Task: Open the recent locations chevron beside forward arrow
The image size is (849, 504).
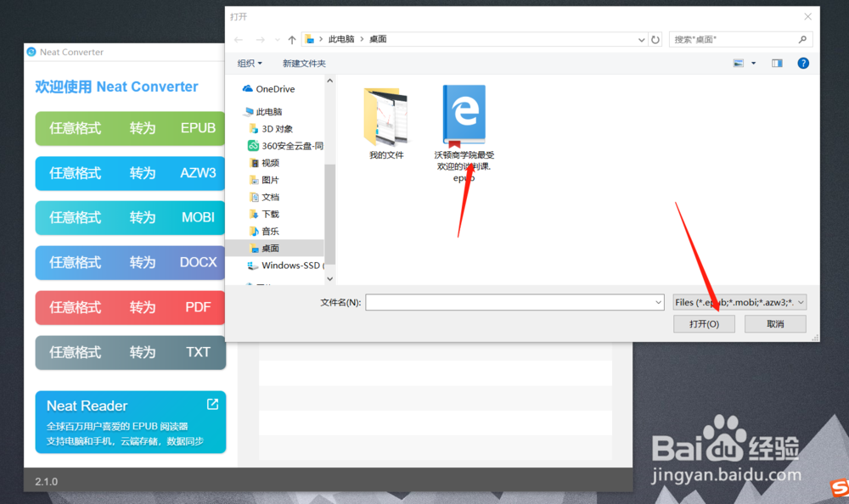Action: 278,40
